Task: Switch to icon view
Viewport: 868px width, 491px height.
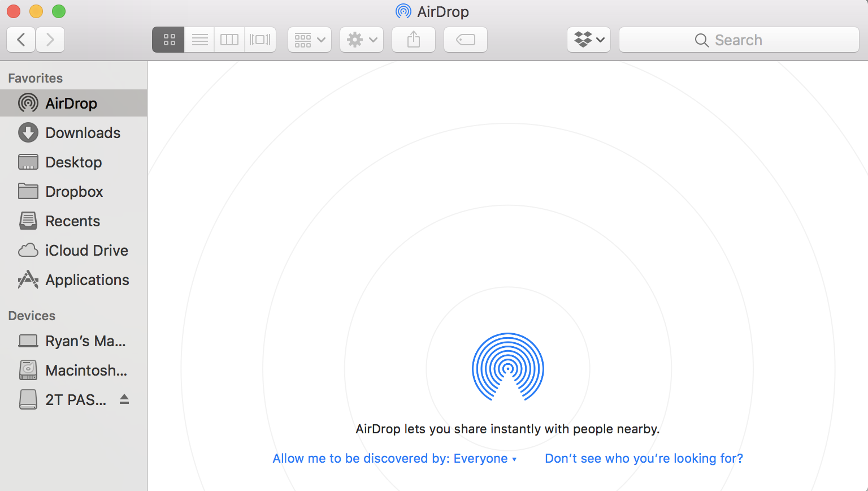Action: pos(168,40)
